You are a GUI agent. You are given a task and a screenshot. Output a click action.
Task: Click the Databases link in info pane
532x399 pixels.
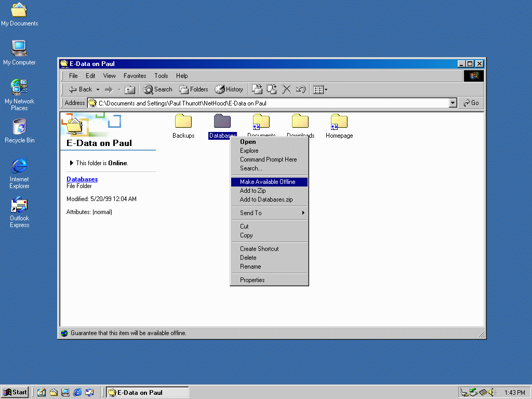pyautogui.click(x=82, y=179)
